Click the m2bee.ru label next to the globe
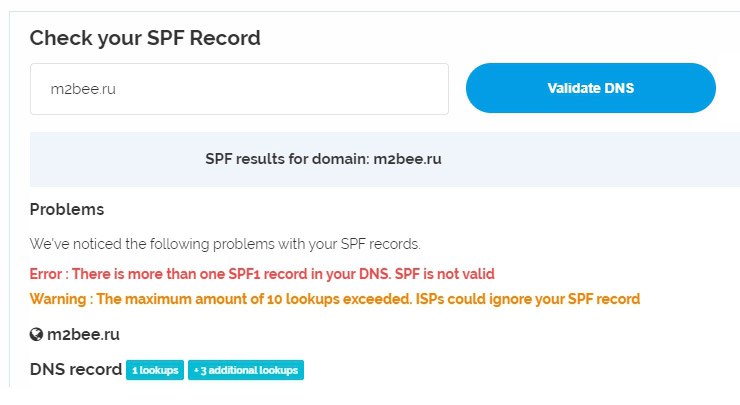This screenshot has height=405, width=740. point(83,335)
